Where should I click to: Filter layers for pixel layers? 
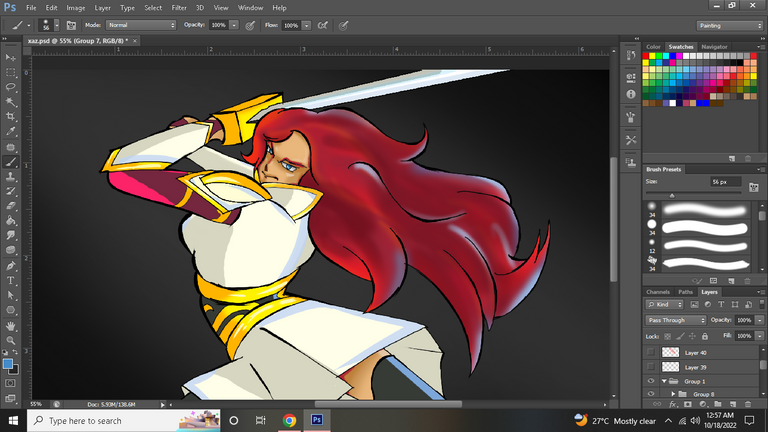[694, 305]
